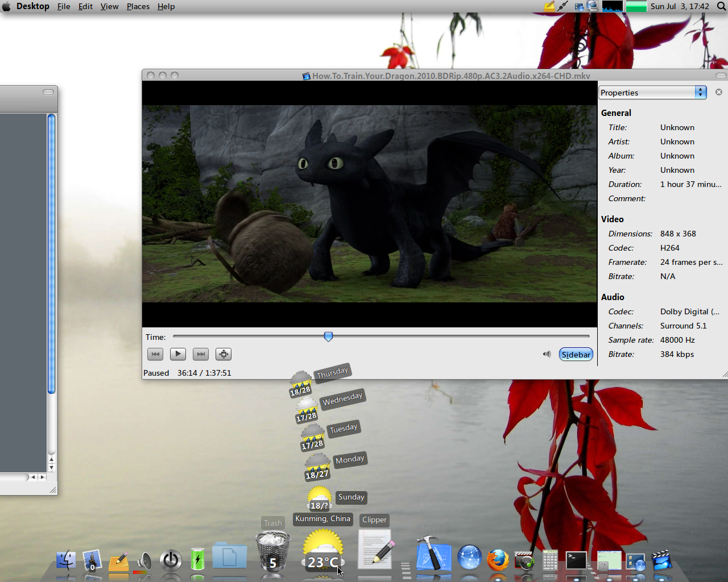Image resolution: width=728 pixels, height=582 pixels.
Task: Open the screenshot camera app in dock
Action: click(524, 560)
